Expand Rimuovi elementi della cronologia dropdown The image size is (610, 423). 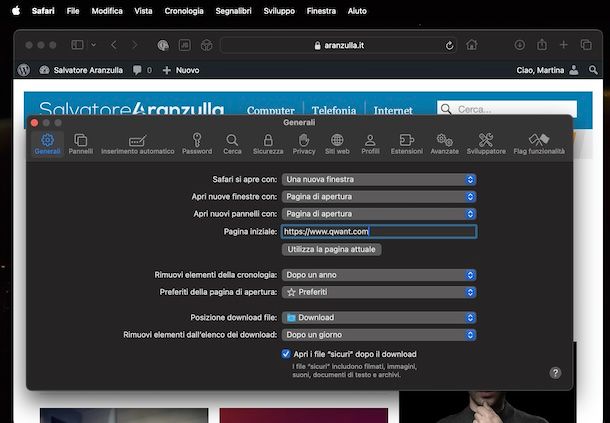(379, 275)
